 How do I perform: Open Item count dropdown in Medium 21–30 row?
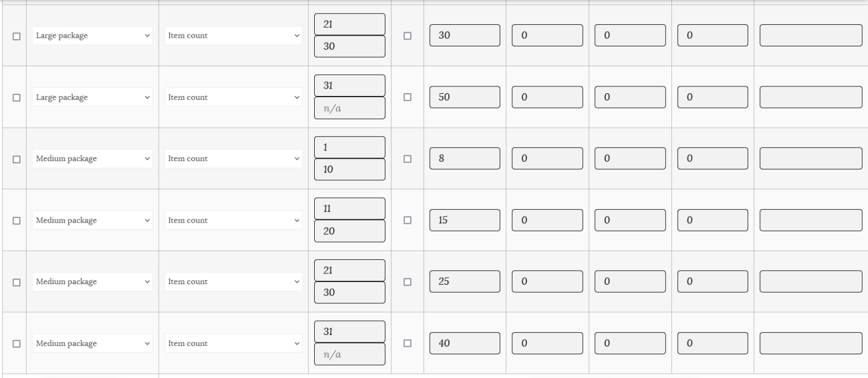tap(233, 282)
